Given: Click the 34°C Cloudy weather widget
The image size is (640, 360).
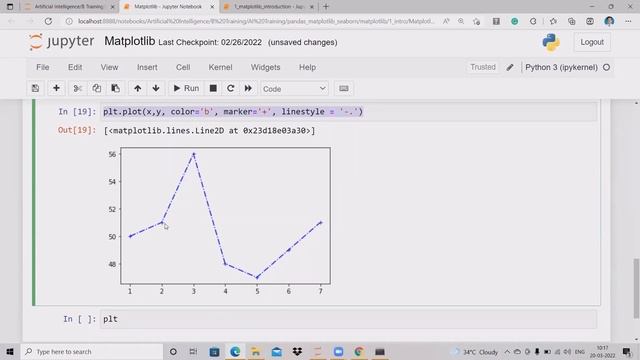Looking at the screenshot, I should click(476, 352).
